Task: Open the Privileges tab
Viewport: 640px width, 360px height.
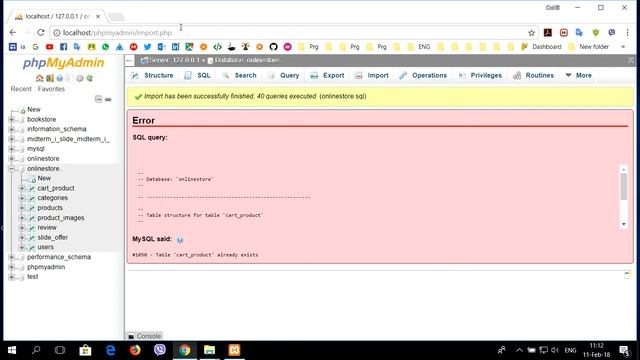Action: point(480,76)
